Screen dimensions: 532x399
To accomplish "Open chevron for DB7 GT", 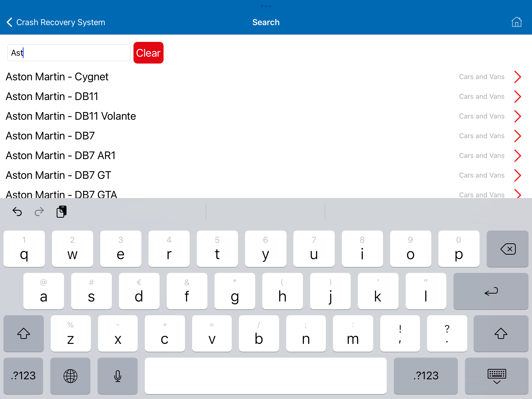I will pos(518,175).
